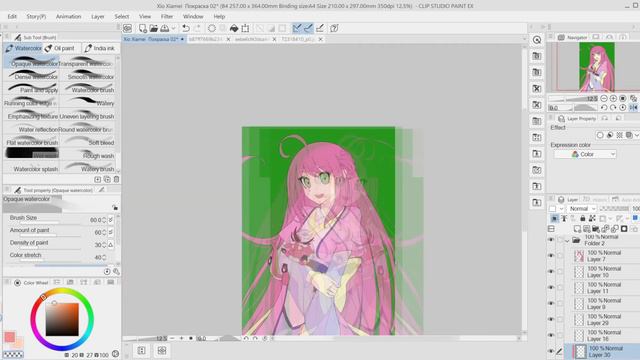Click the CLIP STUDIO launcher icon in toolbar
The image size is (640, 360).
pos(127,28)
